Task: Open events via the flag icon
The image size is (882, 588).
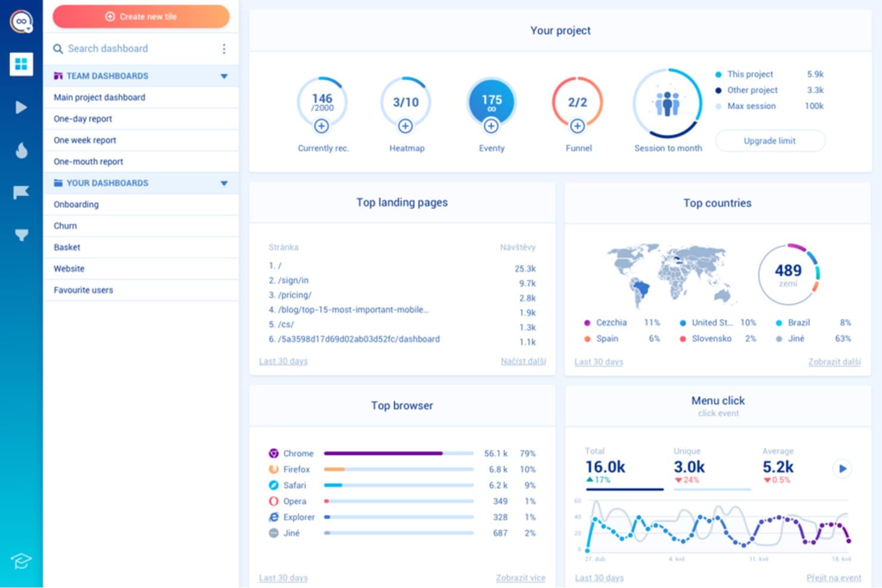Action: pos(21,192)
